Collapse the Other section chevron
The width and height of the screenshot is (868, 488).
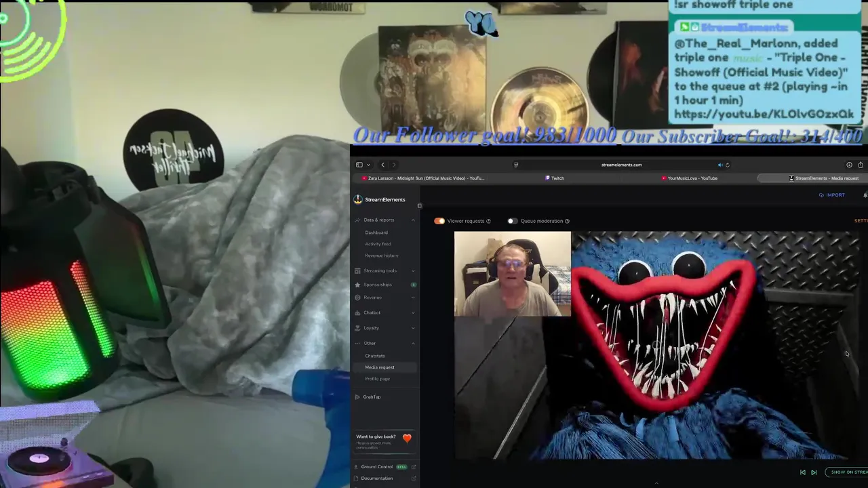(x=413, y=343)
